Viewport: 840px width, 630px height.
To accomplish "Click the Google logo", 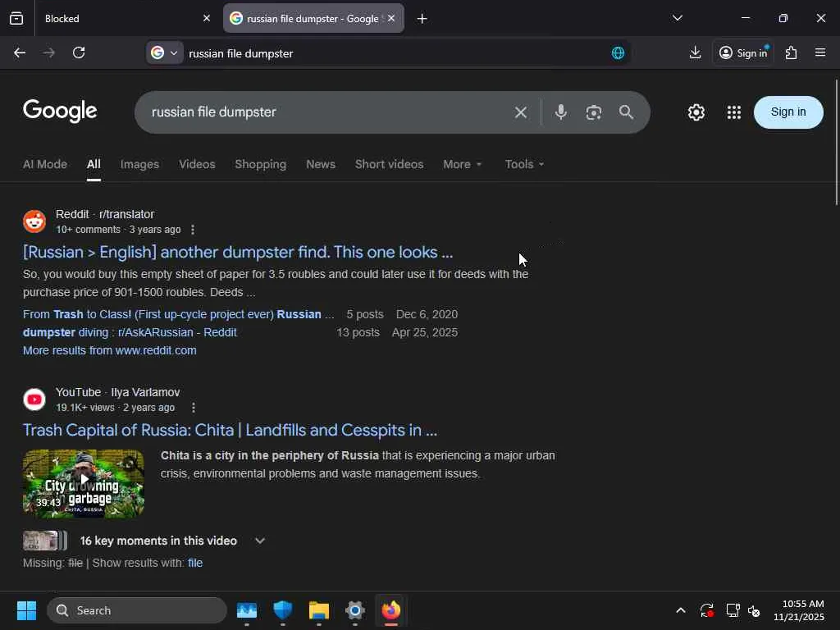I will tap(60, 111).
